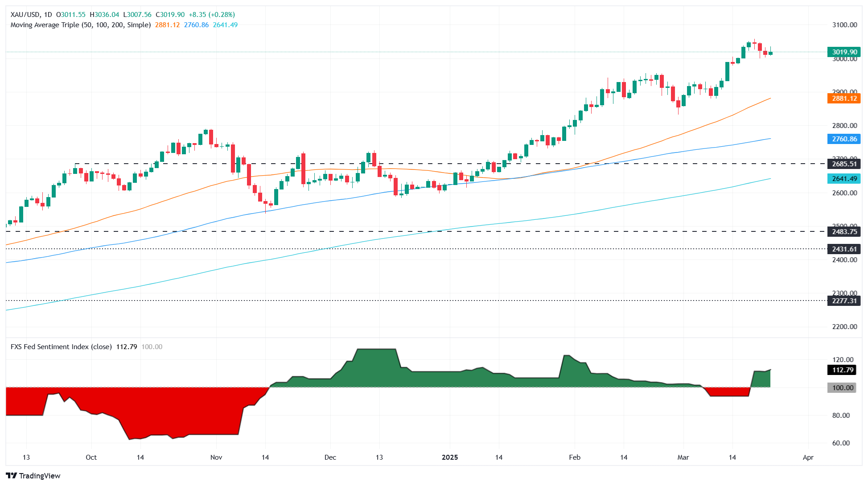The height and width of the screenshot is (486, 868).
Task: Select the 2483.75 horizontal line label
Action: click(844, 232)
